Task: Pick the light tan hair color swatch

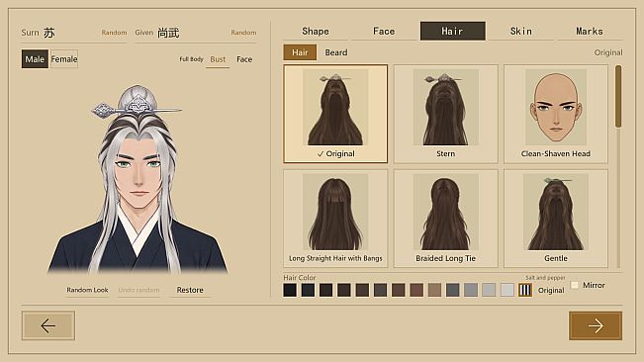Action: (x=434, y=290)
